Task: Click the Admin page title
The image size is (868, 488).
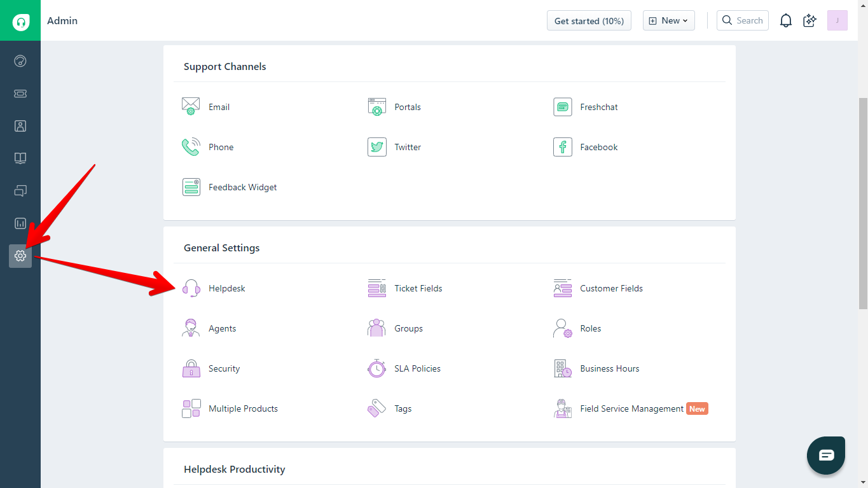Action: pos(62,20)
